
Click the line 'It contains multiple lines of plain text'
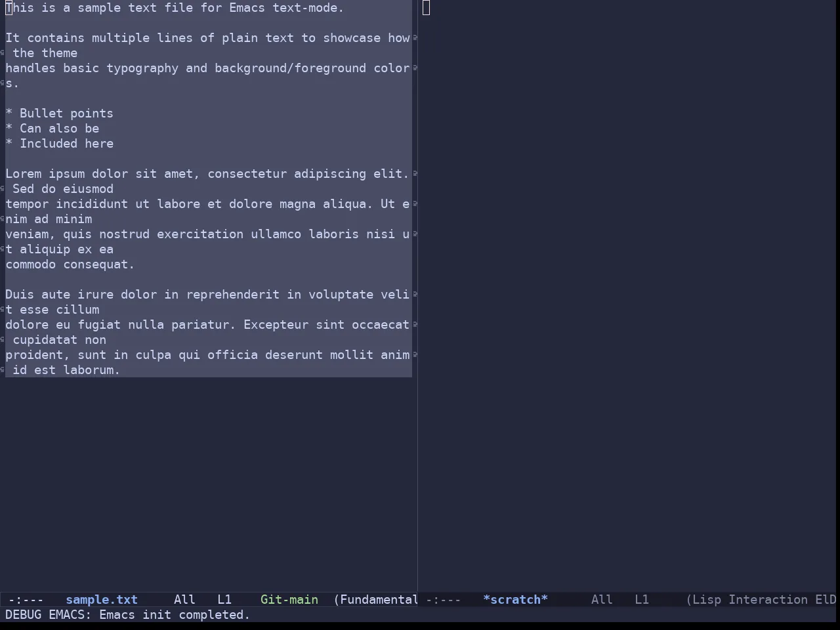tap(207, 38)
